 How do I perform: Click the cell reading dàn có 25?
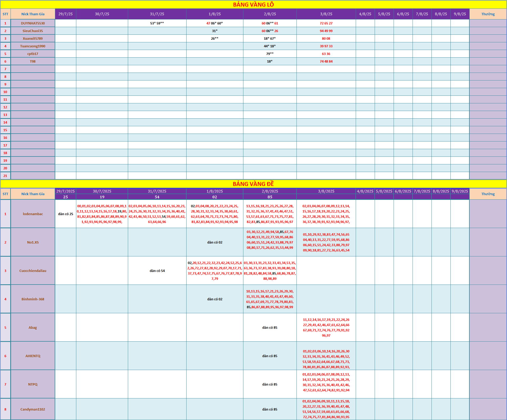click(66, 214)
